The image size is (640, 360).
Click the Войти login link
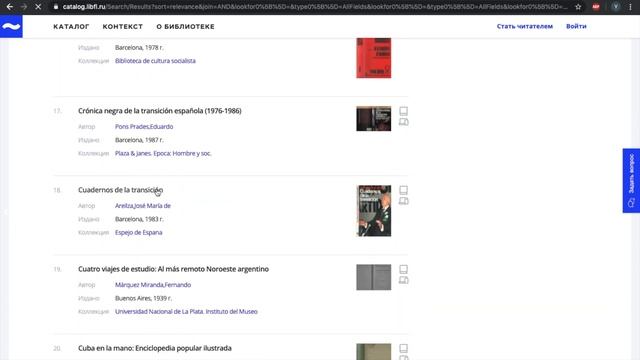coord(576,26)
